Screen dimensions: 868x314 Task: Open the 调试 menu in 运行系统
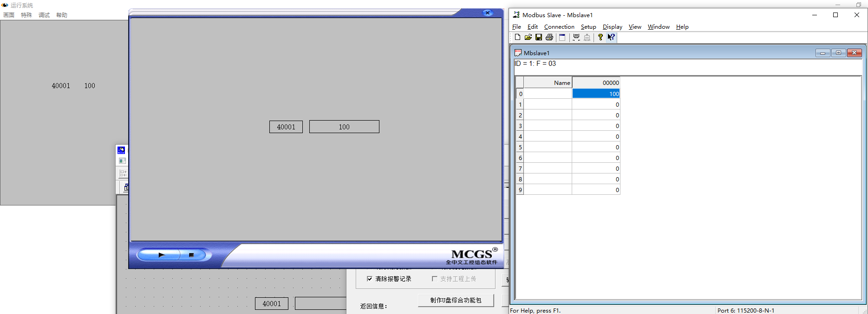(x=44, y=15)
